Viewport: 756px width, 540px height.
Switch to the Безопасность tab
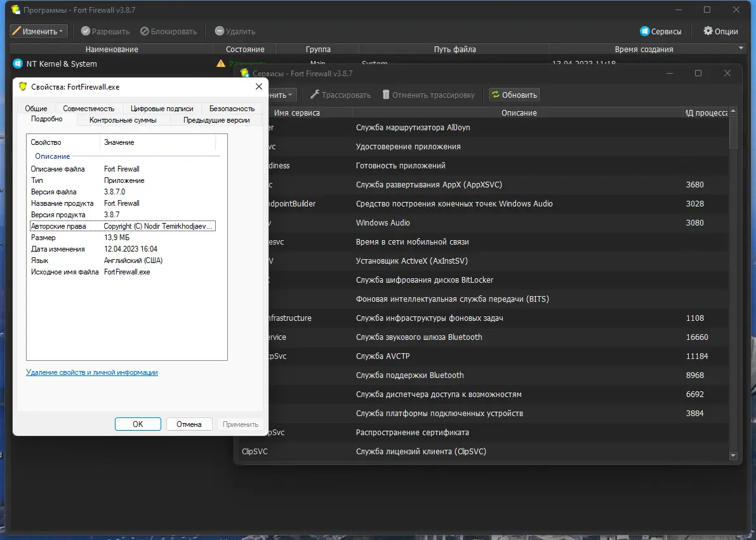pos(232,109)
